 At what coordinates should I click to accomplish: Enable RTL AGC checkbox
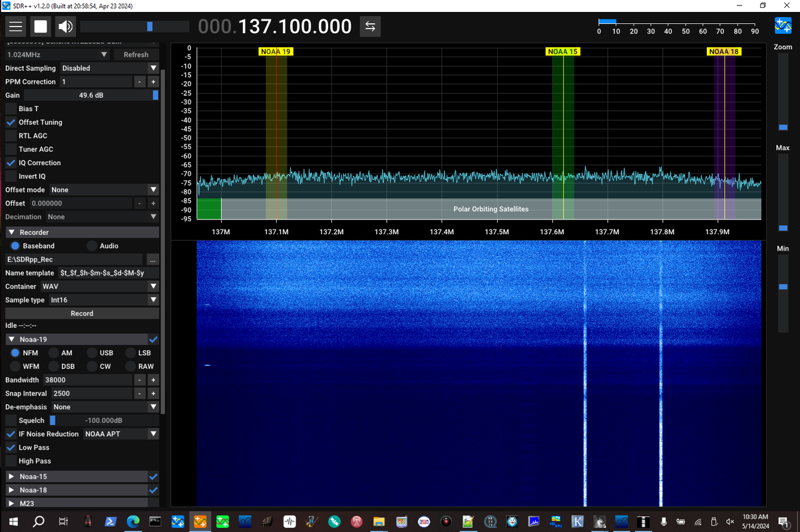coord(11,136)
